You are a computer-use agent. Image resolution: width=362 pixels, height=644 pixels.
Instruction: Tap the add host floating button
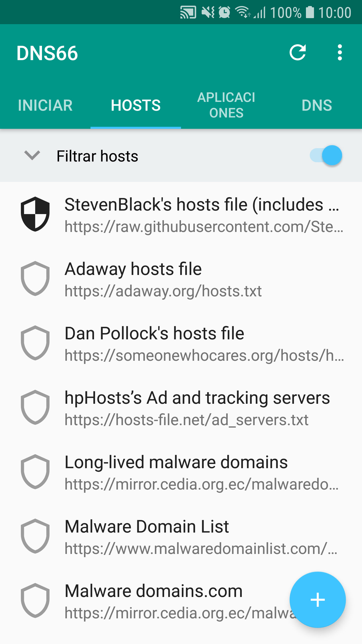point(318,600)
